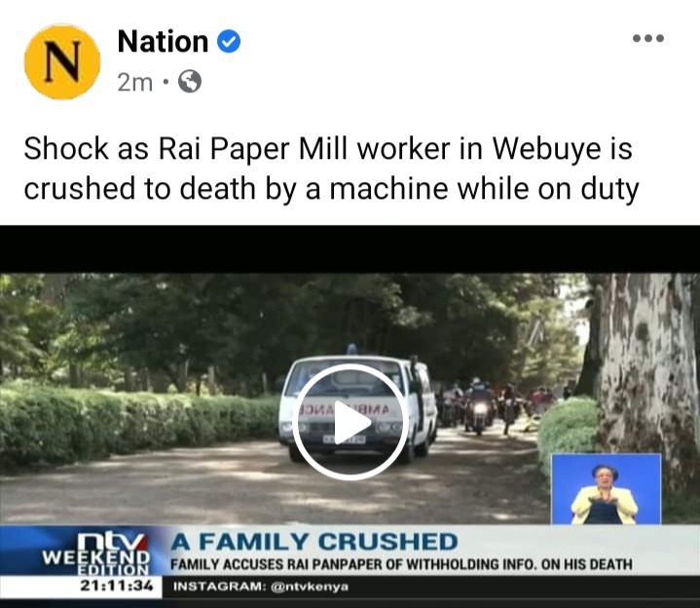Click the public globe privacy icon
The width and height of the screenshot is (700, 608).
click(190, 82)
